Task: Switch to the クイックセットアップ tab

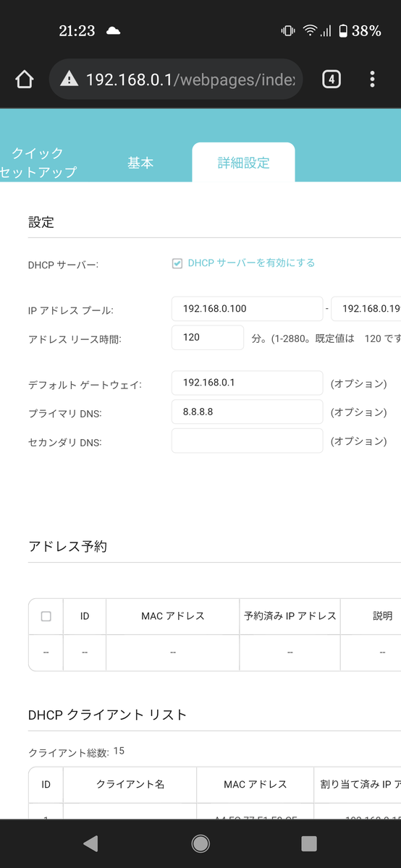Action: [x=38, y=163]
